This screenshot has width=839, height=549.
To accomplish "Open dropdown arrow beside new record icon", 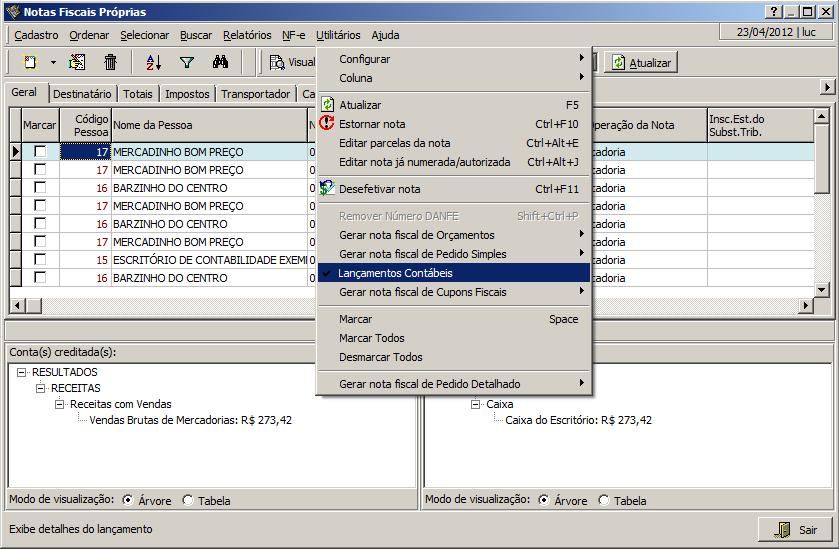I will 53,62.
